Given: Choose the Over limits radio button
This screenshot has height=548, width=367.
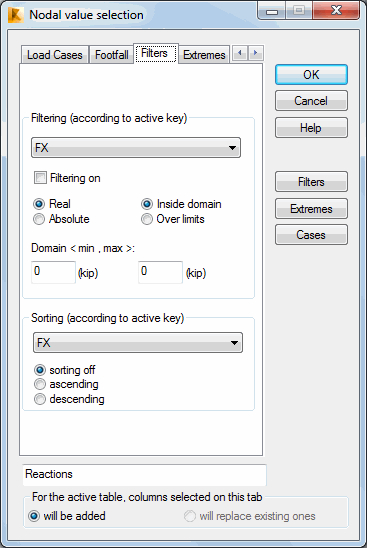Looking at the screenshot, I should pos(147,219).
